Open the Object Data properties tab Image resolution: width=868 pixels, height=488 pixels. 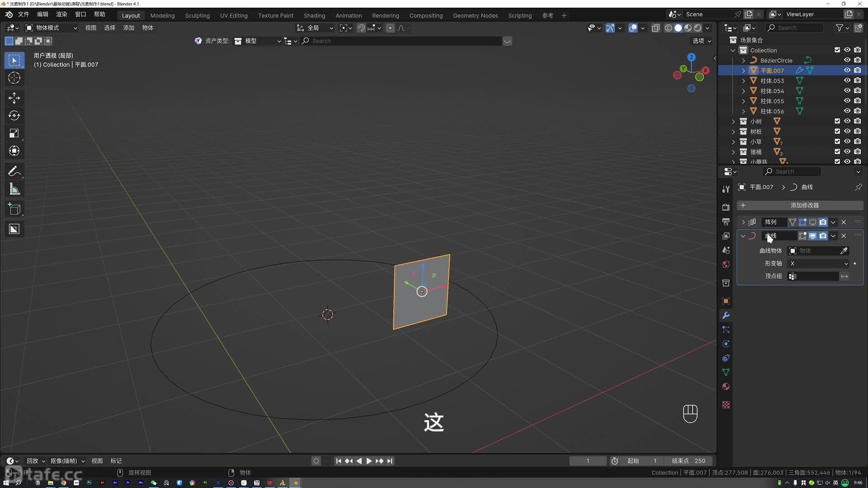tap(726, 372)
